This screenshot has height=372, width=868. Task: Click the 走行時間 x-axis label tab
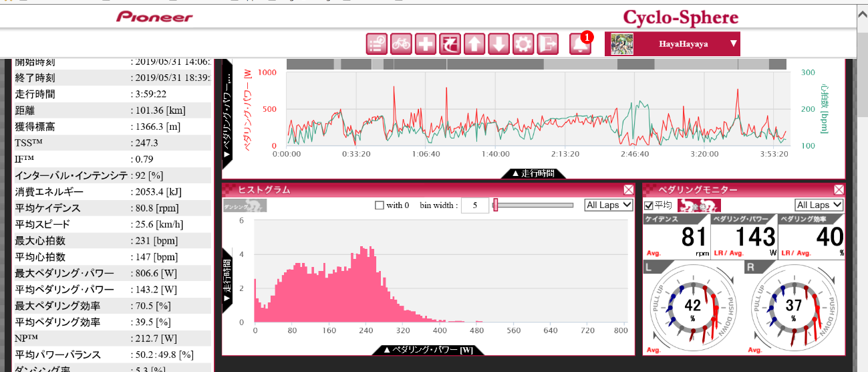click(x=533, y=173)
